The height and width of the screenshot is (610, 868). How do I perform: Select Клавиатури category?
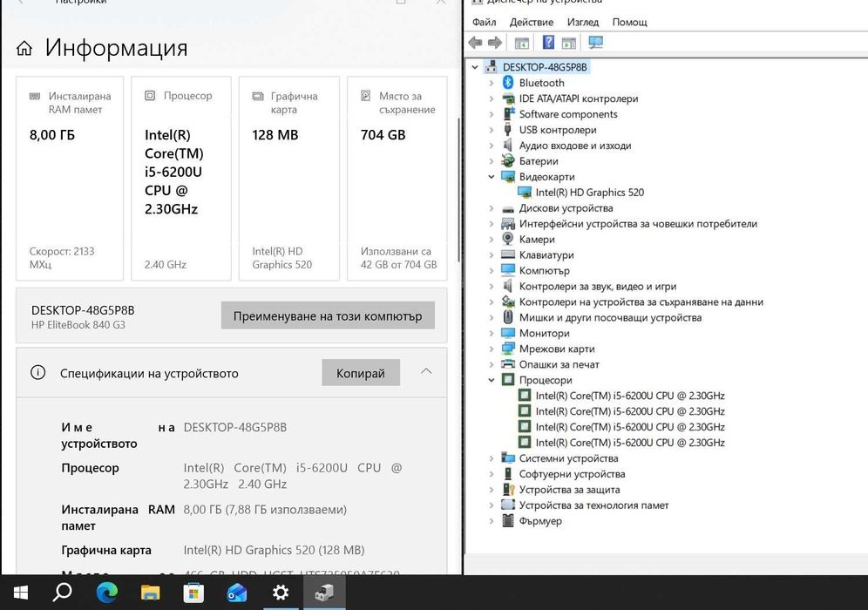click(x=546, y=254)
